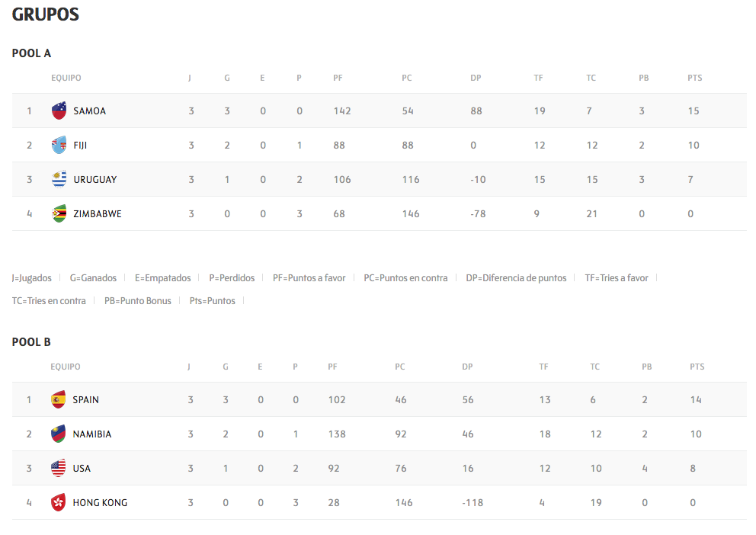
Task: Click the Spain flag icon
Action: click(58, 400)
